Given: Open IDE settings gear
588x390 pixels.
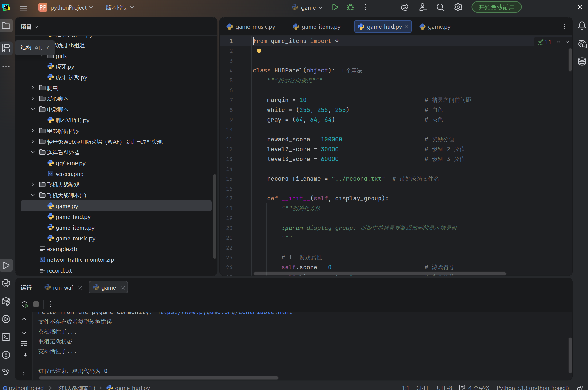Looking at the screenshot, I should pos(458,7).
